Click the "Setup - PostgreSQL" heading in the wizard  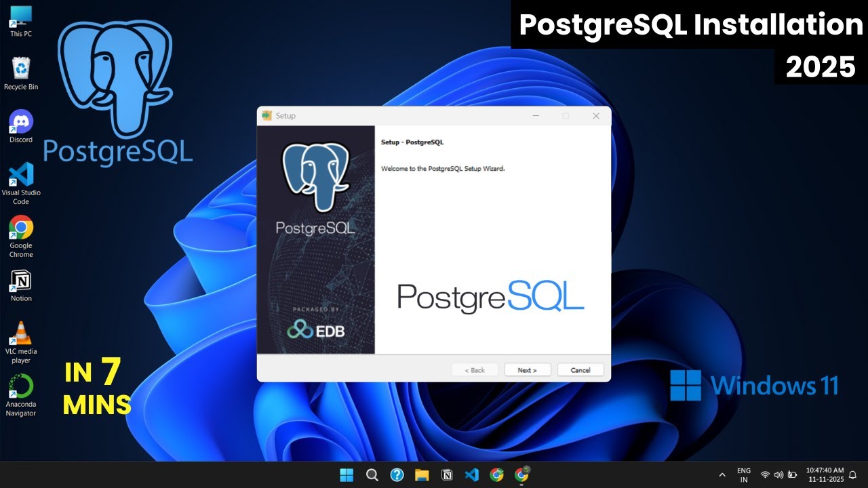(412, 142)
